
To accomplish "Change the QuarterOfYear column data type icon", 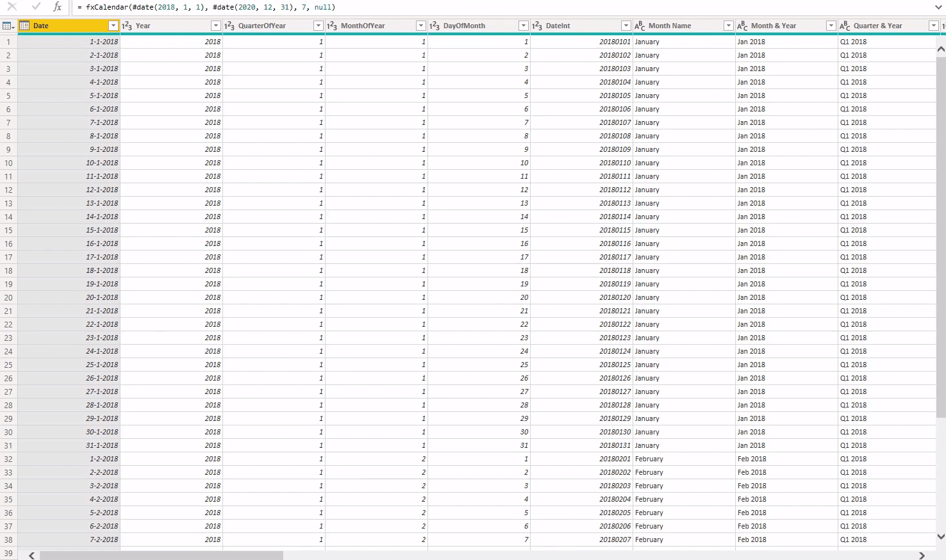I will [229, 26].
